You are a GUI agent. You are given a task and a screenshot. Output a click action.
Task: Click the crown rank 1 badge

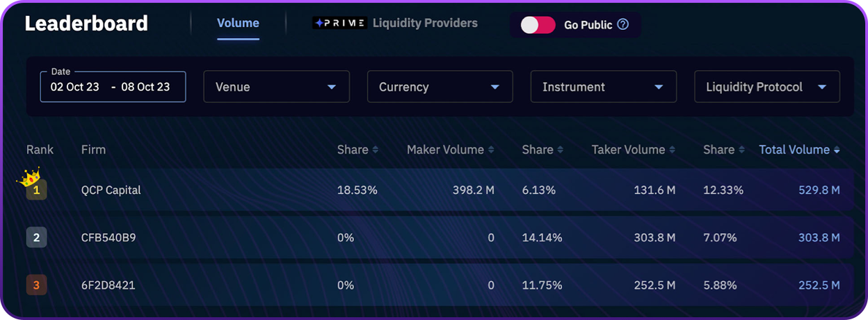click(x=35, y=189)
